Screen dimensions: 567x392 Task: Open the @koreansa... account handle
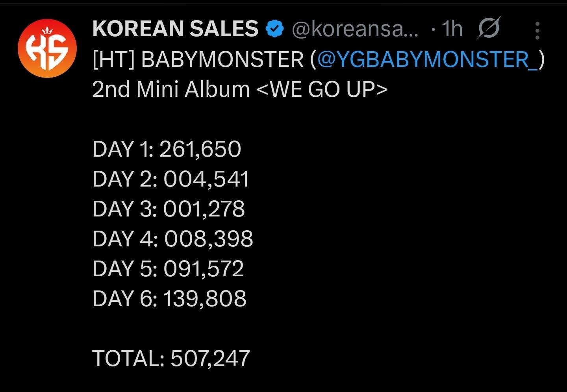point(355,29)
